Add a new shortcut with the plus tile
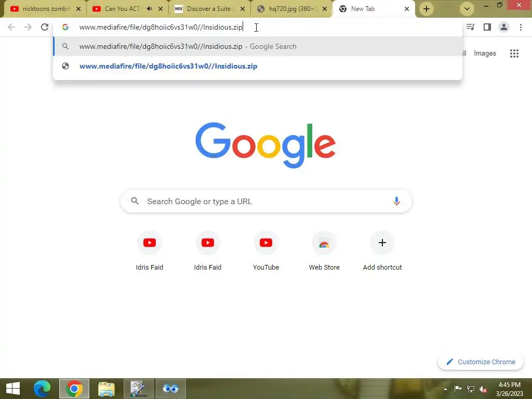 (382, 250)
